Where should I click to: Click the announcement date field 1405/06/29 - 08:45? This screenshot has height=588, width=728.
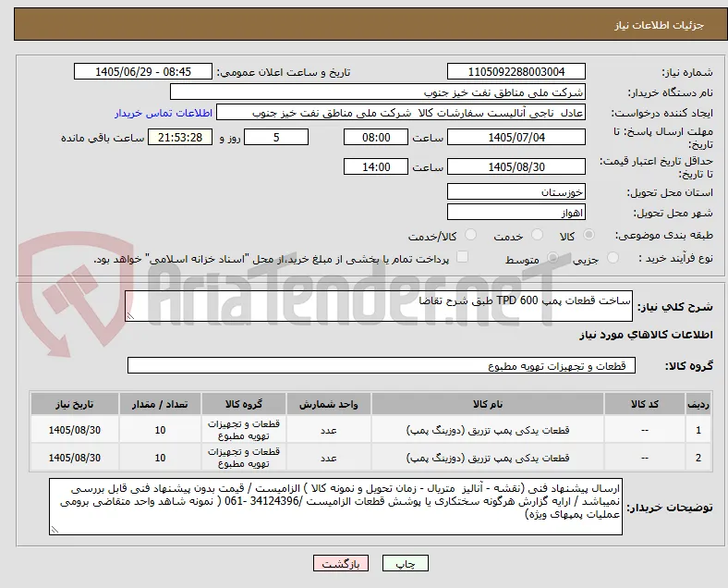[143, 71]
